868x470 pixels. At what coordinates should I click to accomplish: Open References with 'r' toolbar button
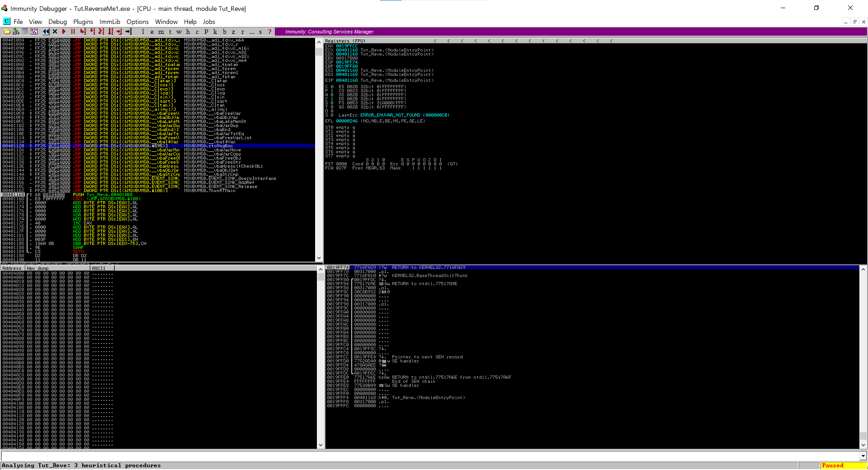click(242, 32)
